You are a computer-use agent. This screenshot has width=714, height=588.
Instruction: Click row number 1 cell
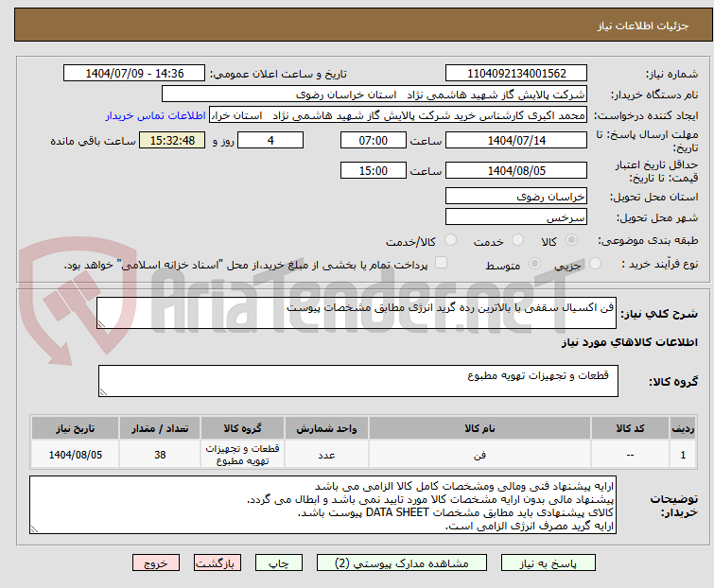coord(683,455)
